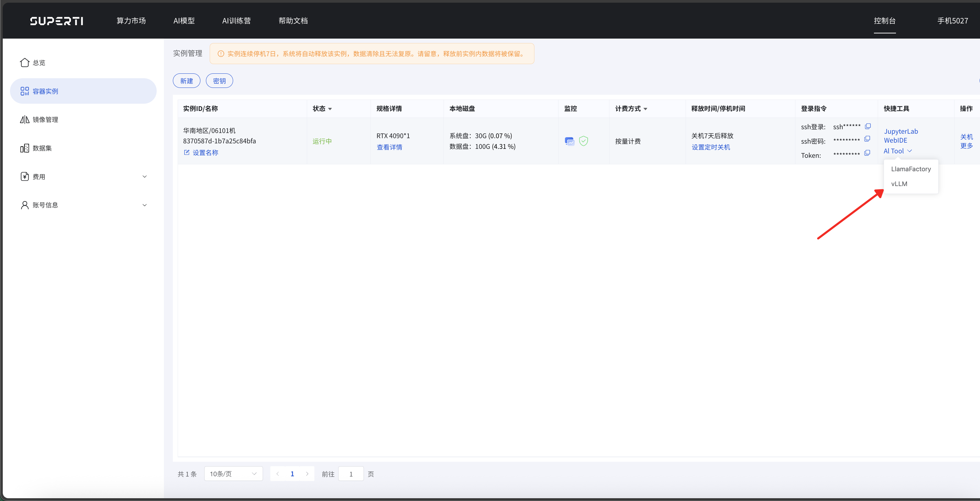
Task: Click the edit pencil icon beside 设置名称
Action: point(186,152)
